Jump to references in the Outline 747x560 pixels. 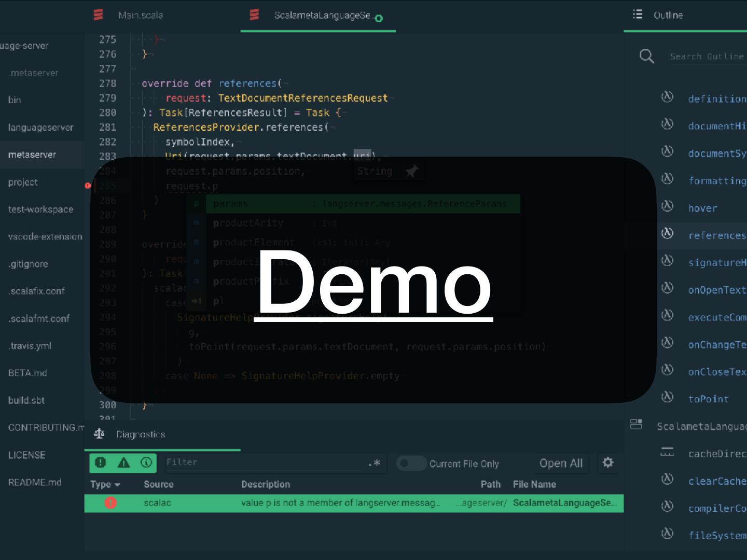coord(716,235)
